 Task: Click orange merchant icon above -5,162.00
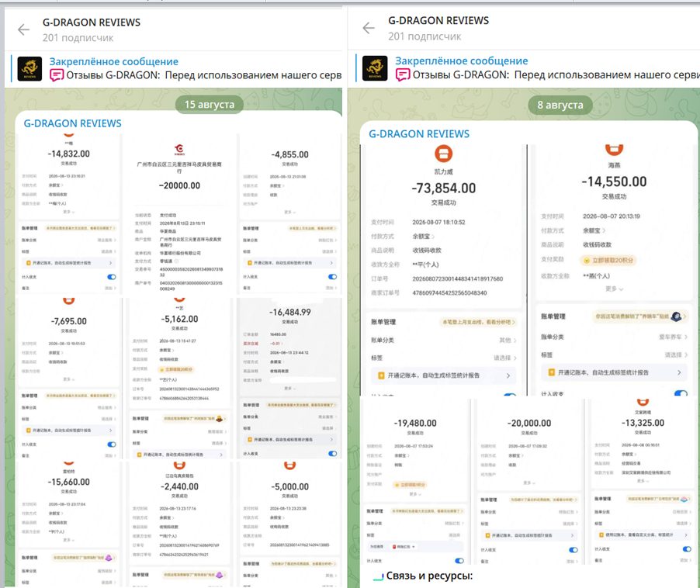pos(179,299)
